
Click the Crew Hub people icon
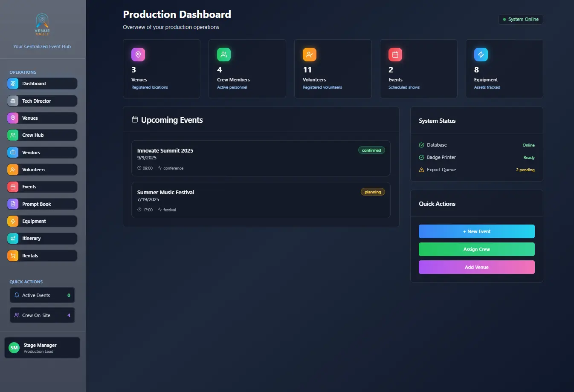click(x=13, y=135)
